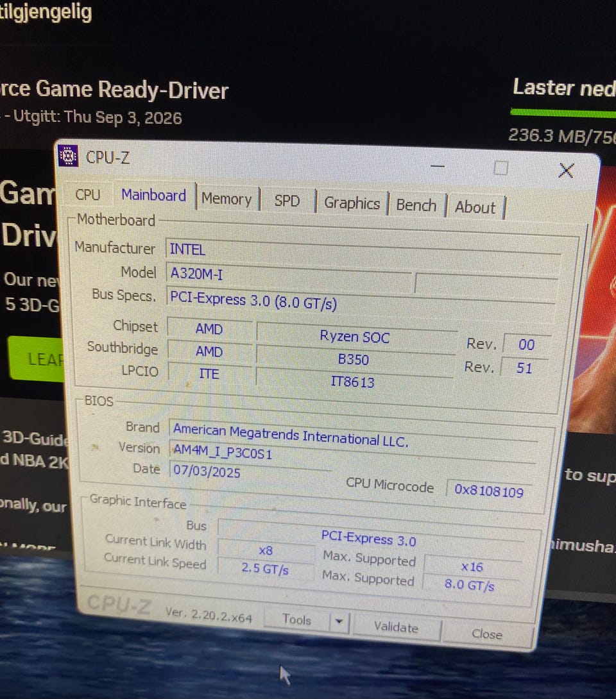
Task: Maximize the CPU-Z window
Action: point(501,168)
